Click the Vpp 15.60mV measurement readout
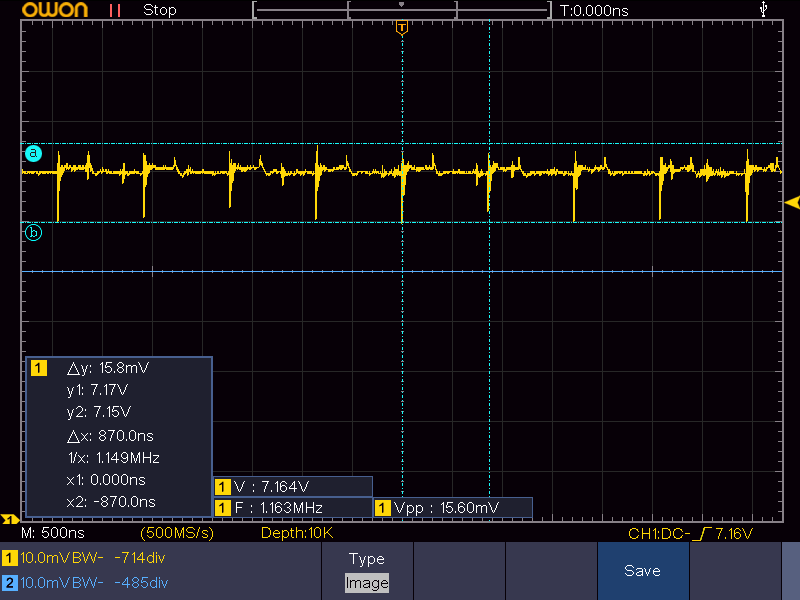Image resolution: width=800 pixels, height=600 pixels. point(452,508)
